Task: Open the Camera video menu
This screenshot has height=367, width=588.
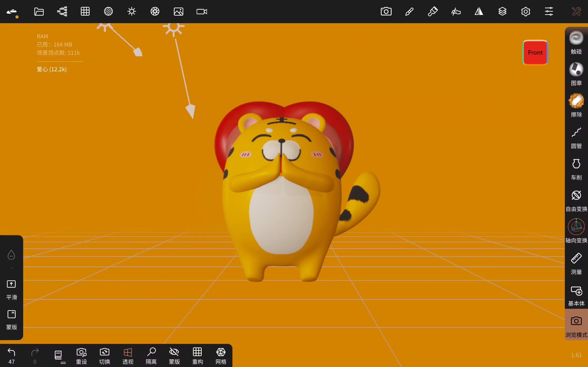Action: (x=202, y=11)
